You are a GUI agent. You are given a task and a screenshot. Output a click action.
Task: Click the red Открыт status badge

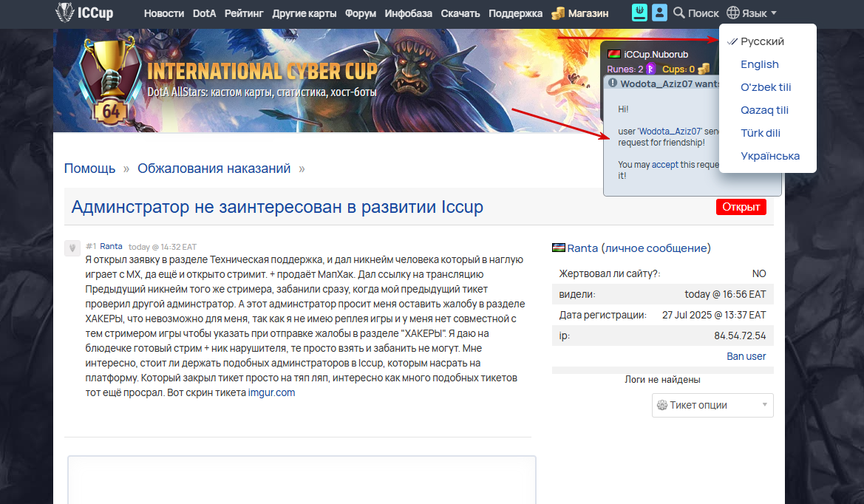click(741, 207)
